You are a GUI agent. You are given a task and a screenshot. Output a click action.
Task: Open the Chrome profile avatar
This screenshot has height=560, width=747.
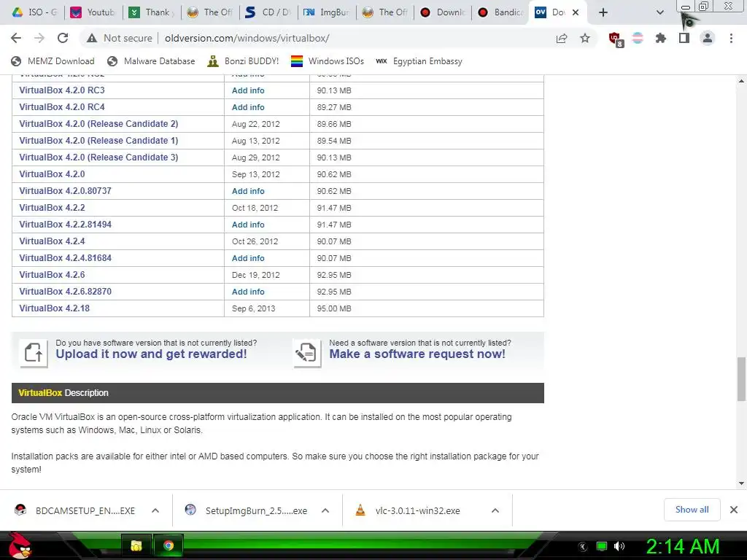708,38
